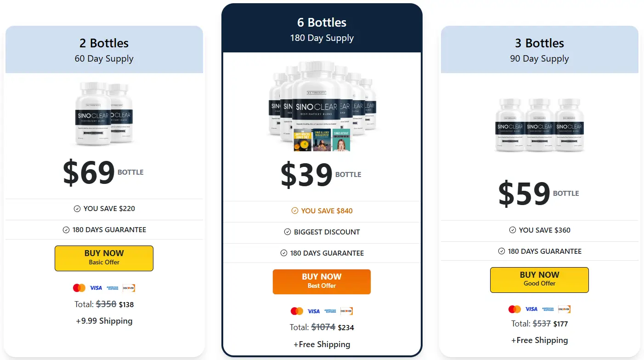Screen dimensions: 644x360
Task: Click the Visa icon under the 3 Bottles offer
Action: tap(531, 309)
